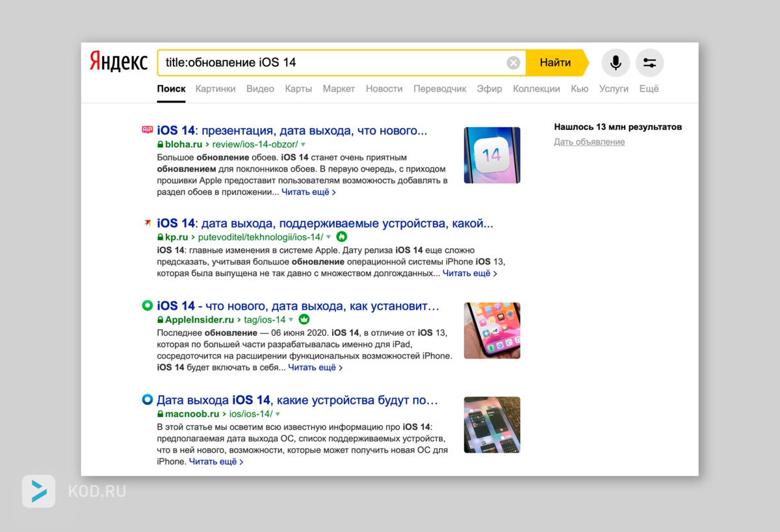Open result 'Дата выхода iOS 14, какие устройства'

point(297,400)
